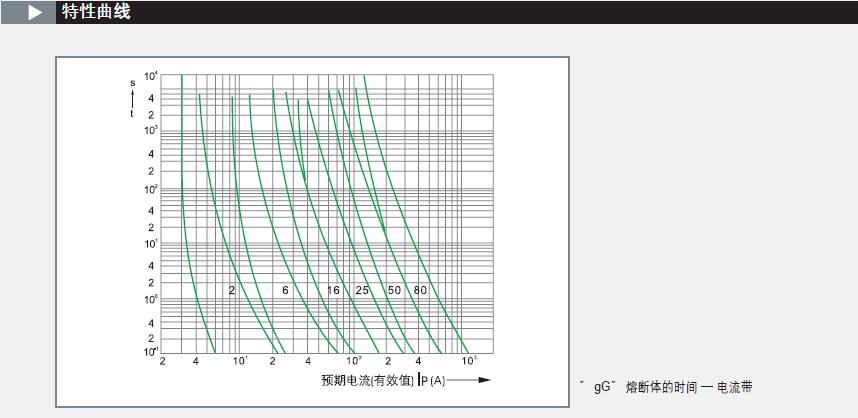The height and width of the screenshot is (418, 858).
Task: Click the white triangle icon in header
Action: (x=36, y=13)
